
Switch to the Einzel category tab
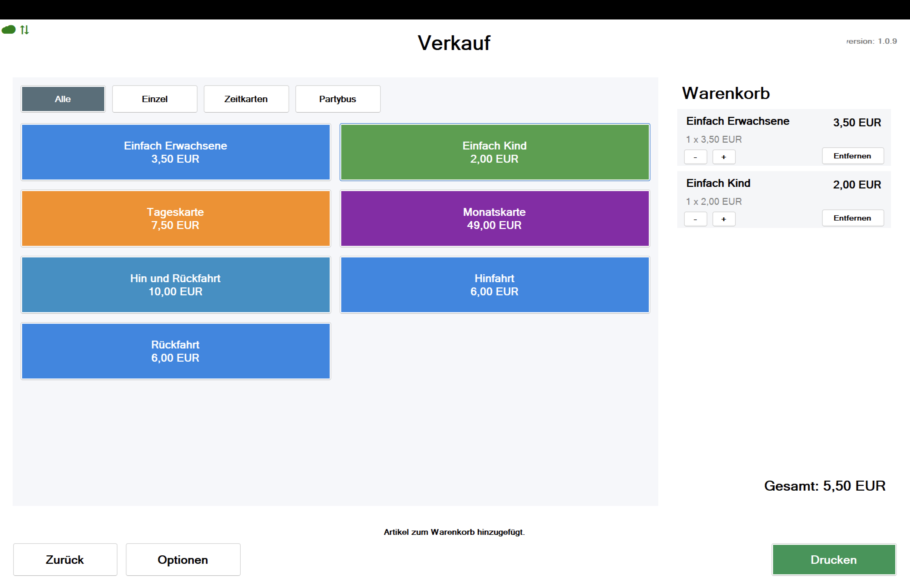click(x=155, y=99)
